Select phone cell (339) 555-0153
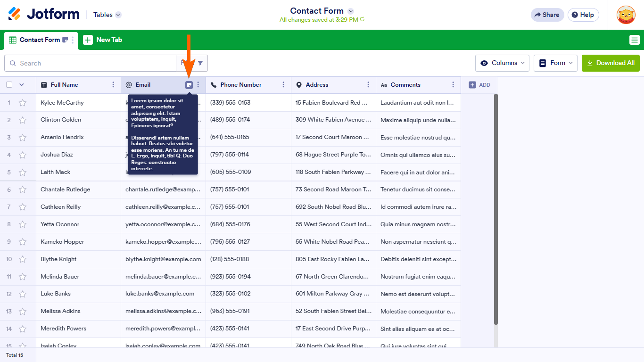The height and width of the screenshot is (362, 644). pyautogui.click(x=248, y=103)
